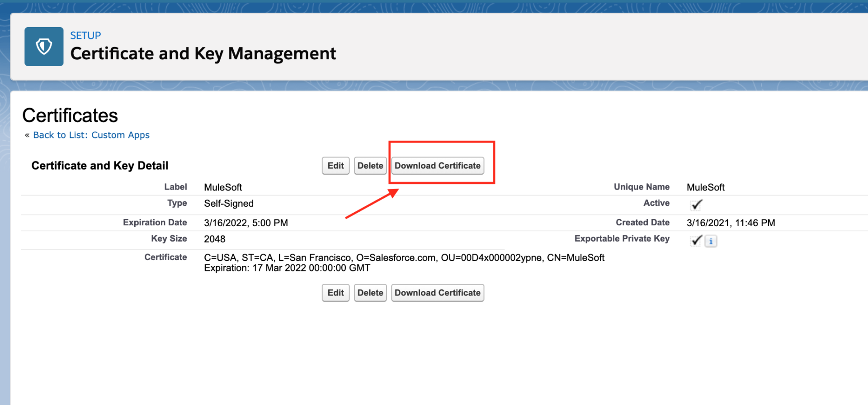
Task: Click the Created Date value
Action: click(x=731, y=223)
